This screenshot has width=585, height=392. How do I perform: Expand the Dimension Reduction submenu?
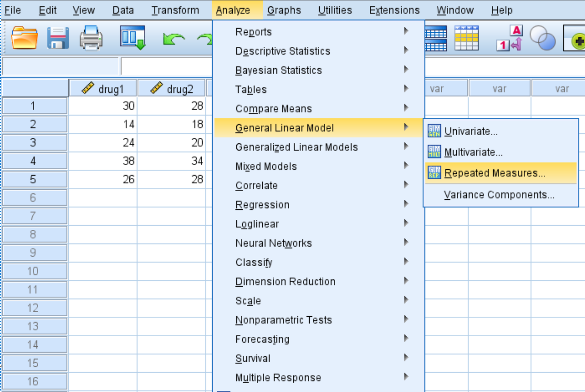point(319,282)
